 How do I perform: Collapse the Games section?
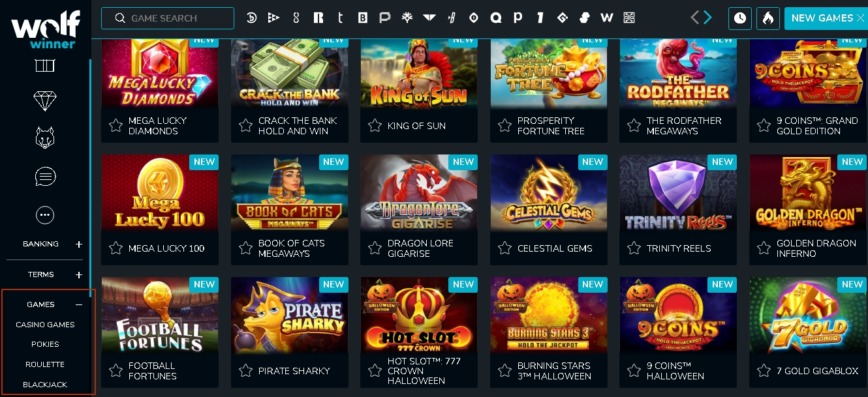tap(79, 304)
